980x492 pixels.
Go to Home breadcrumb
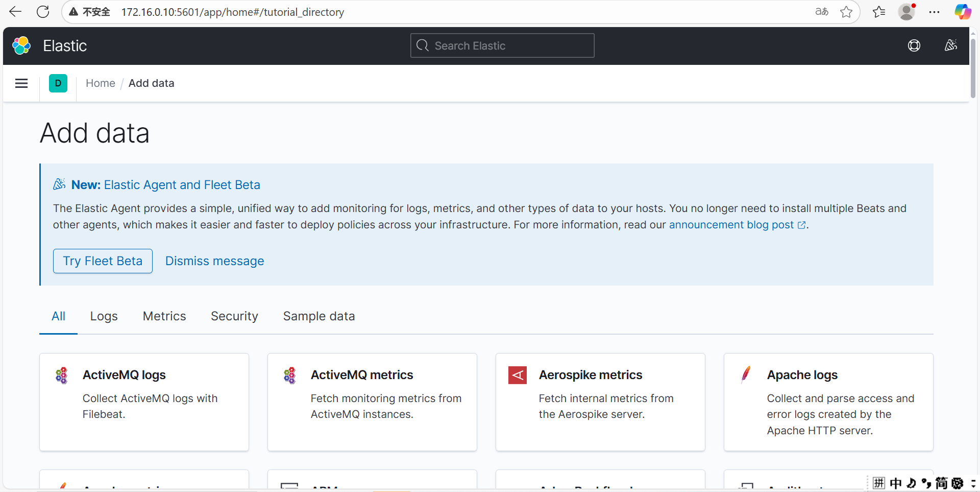tap(101, 83)
